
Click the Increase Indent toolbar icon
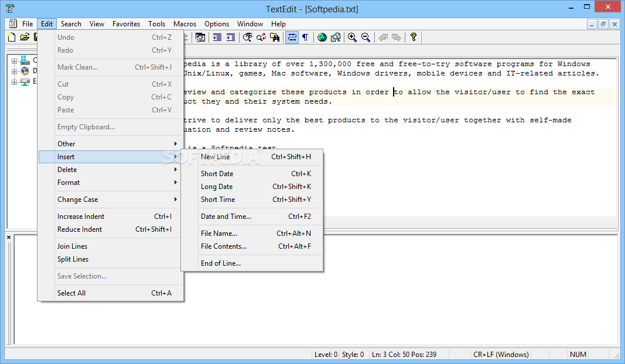(231, 37)
